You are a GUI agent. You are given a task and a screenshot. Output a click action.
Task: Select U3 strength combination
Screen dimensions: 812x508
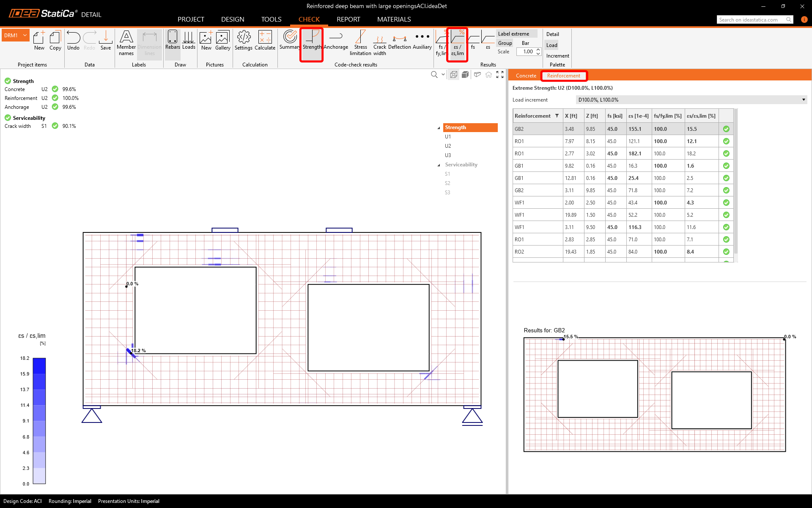coord(448,155)
